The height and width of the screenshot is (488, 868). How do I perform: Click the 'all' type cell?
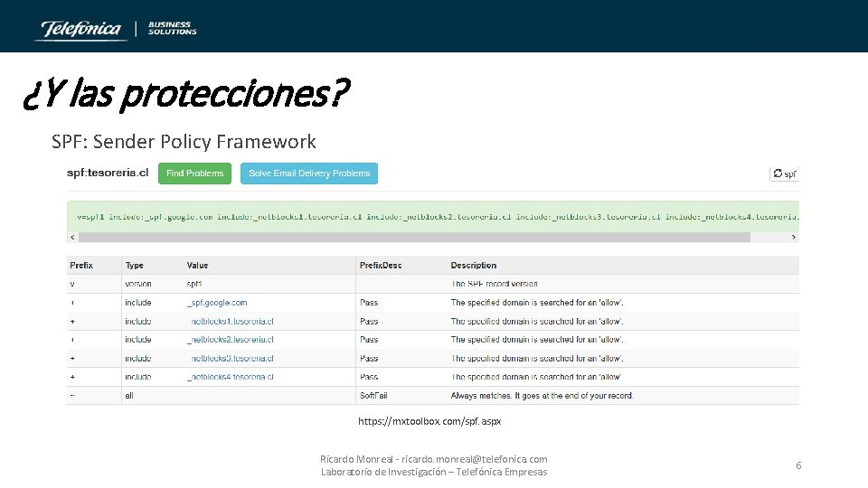coord(129,396)
